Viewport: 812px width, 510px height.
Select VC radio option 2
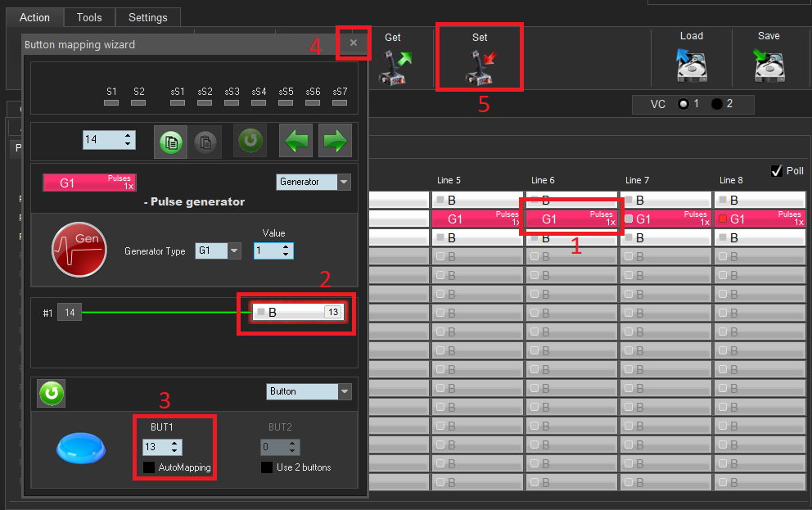(x=717, y=104)
